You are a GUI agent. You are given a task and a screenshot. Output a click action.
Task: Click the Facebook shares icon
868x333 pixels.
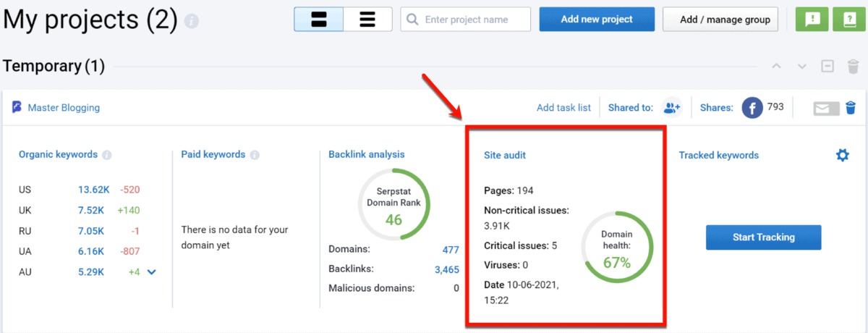(752, 109)
